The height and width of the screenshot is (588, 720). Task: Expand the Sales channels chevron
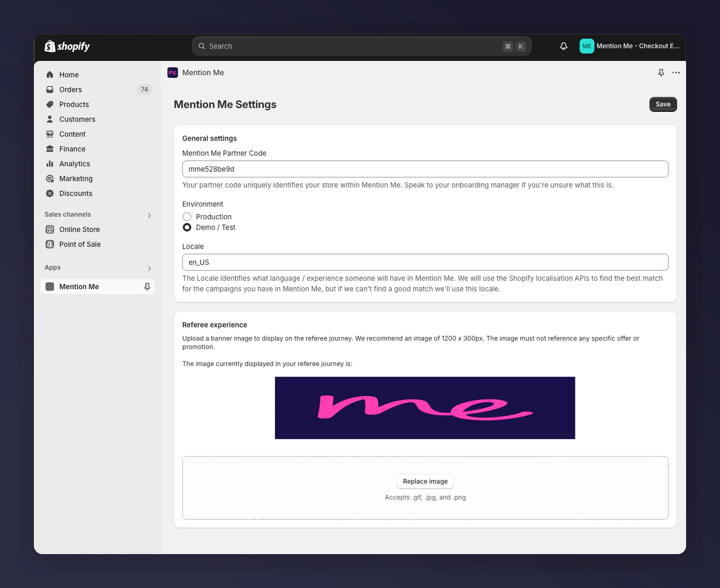point(149,216)
